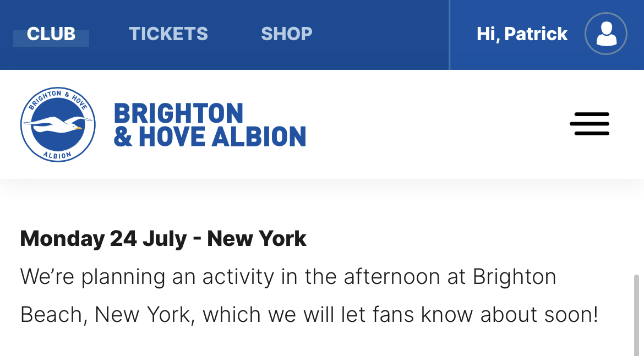The image size is (644, 356).
Task: Click the top bar of the hamburger icon
Action: point(590,114)
